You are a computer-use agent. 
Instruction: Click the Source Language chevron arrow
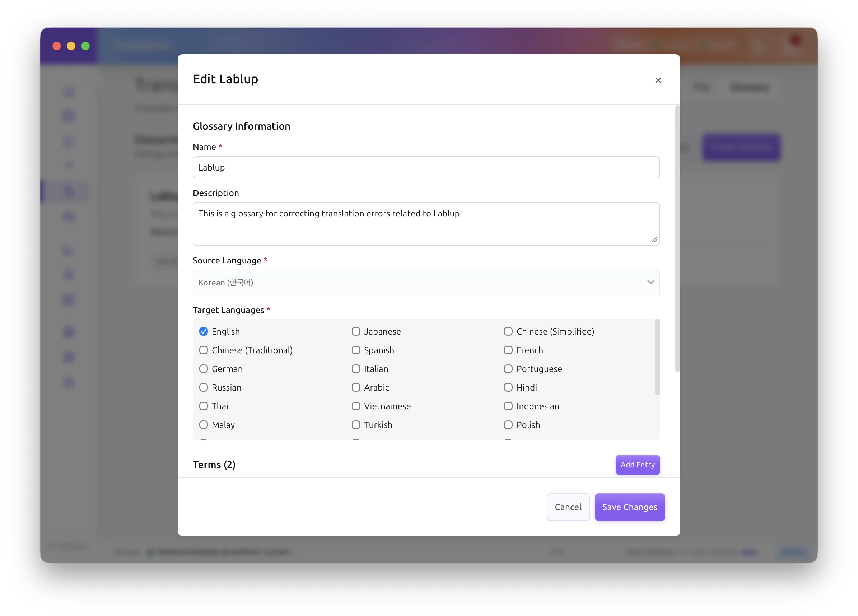click(x=650, y=282)
